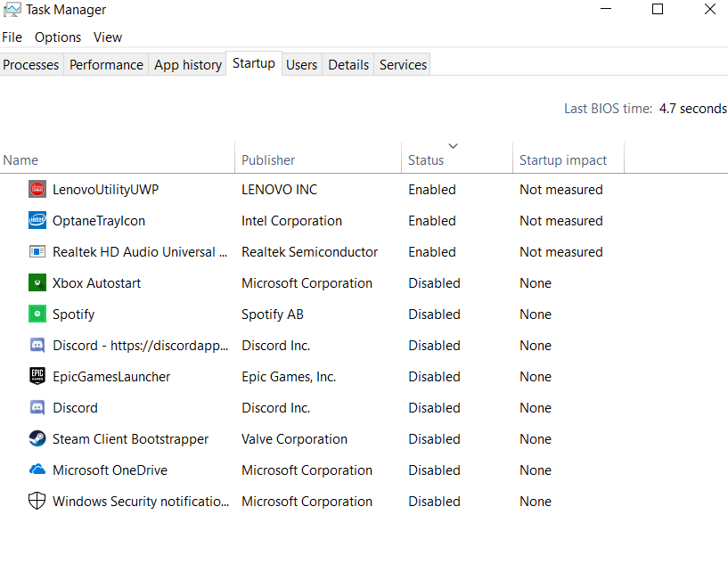
Task: Click the Xbox Autostart green icon
Action: pos(37,282)
